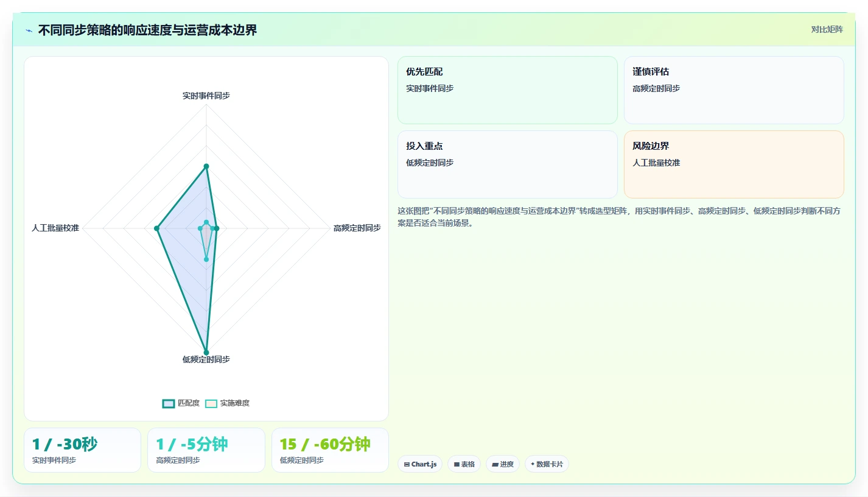Click 人工批量校准 text under 风险边界
The height and width of the screenshot is (497, 868).
pyautogui.click(x=656, y=163)
